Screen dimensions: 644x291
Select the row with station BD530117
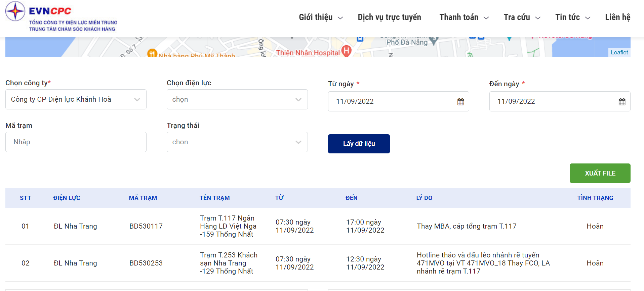(146, 226)
